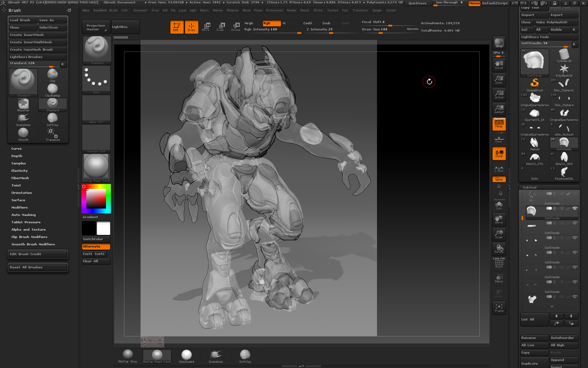
Task: Open the Transform menu
Action: (x=360, y=10)
